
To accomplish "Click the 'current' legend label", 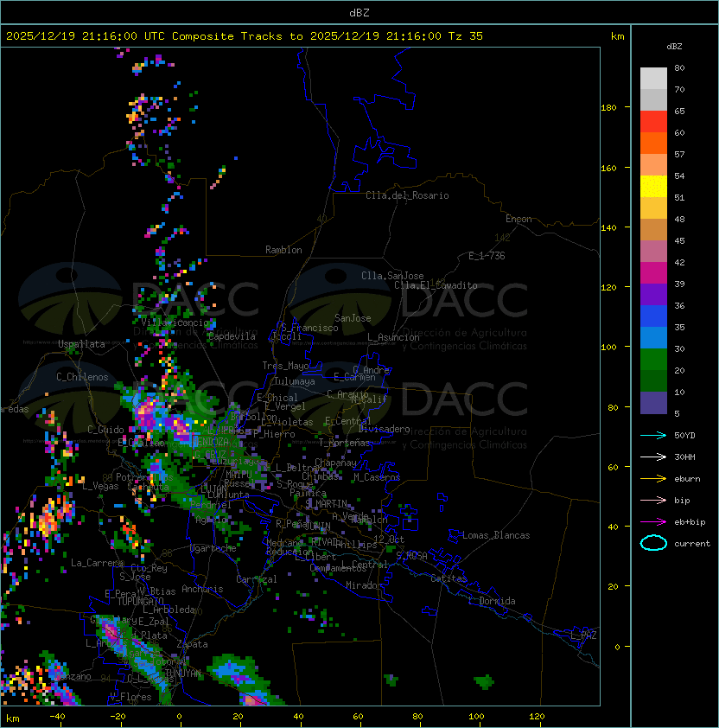I will click(x=692, y=544).
